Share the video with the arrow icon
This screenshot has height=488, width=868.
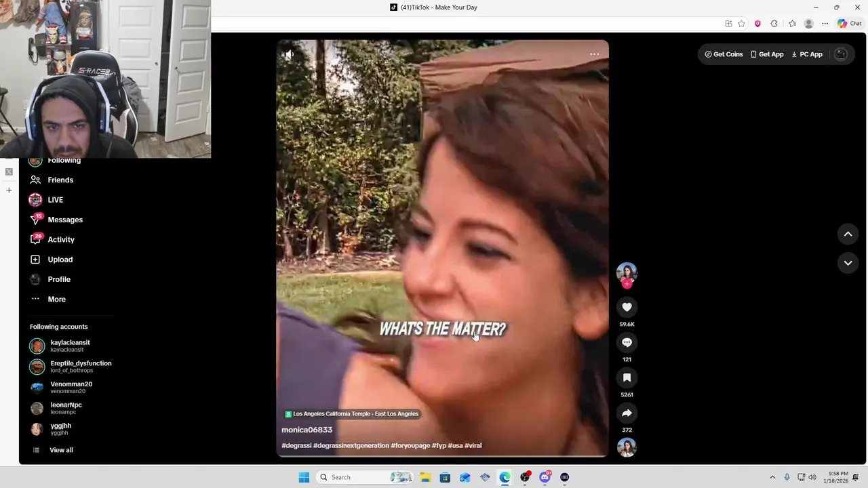[627, 413]
